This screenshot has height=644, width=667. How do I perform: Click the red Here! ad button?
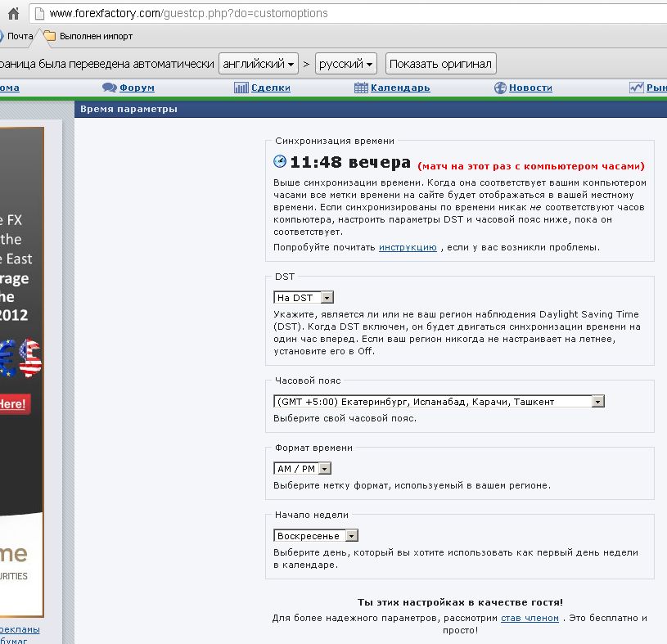point(12,404)
